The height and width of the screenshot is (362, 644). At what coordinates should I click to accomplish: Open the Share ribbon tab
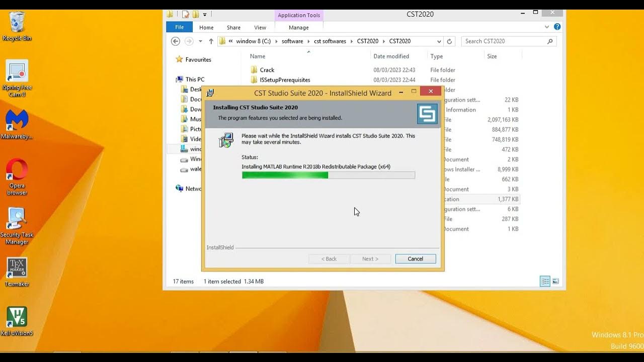click(x=233, y=28)
